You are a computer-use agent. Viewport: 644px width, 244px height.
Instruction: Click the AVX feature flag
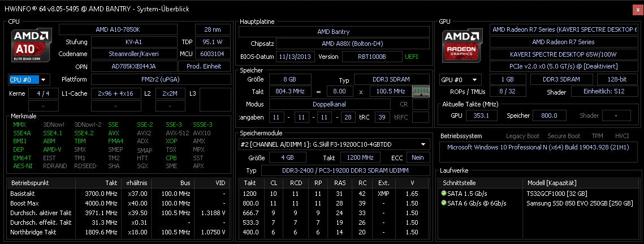pyautogui.click(x=114, y=133)
